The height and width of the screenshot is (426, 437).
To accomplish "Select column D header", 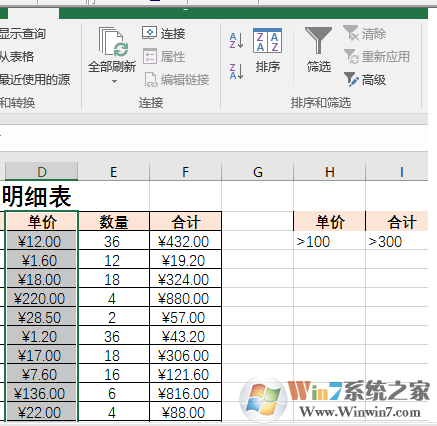I will tap(42, 172).
